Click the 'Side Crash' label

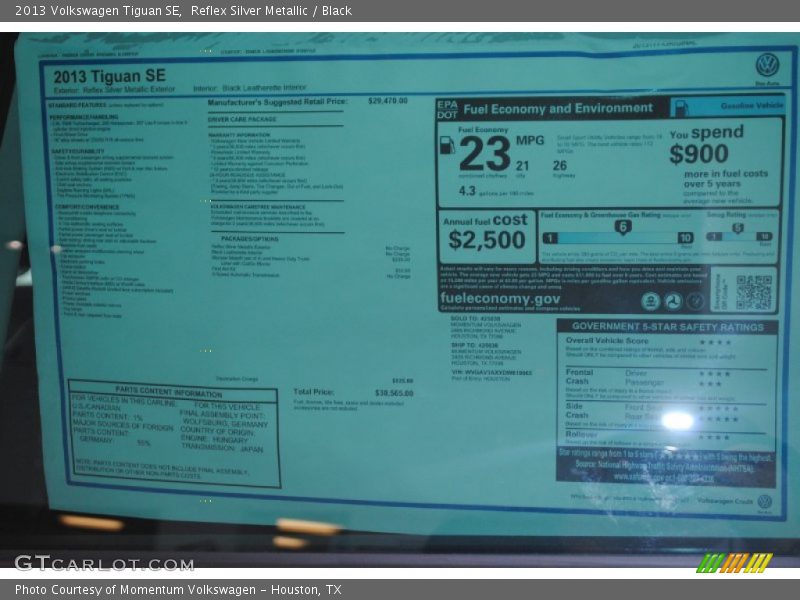(x=577, y=411)
